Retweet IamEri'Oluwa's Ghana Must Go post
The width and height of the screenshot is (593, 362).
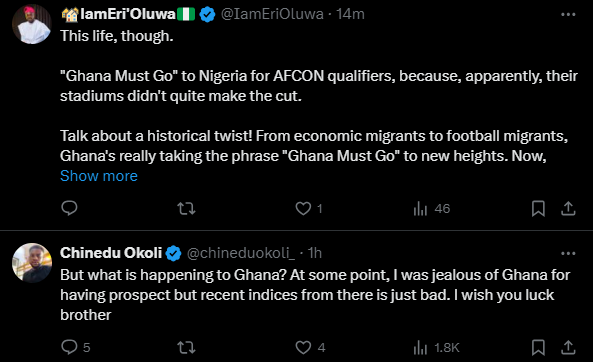tap(186, 208)
